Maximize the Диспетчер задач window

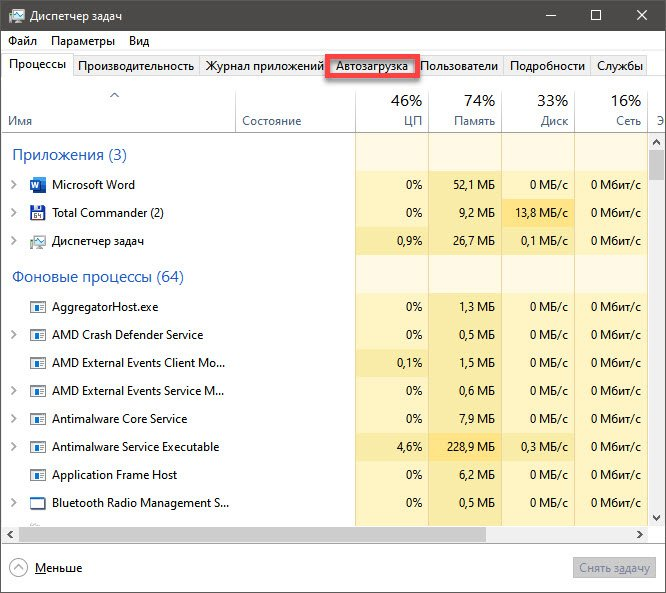click(x=596, y=16)
